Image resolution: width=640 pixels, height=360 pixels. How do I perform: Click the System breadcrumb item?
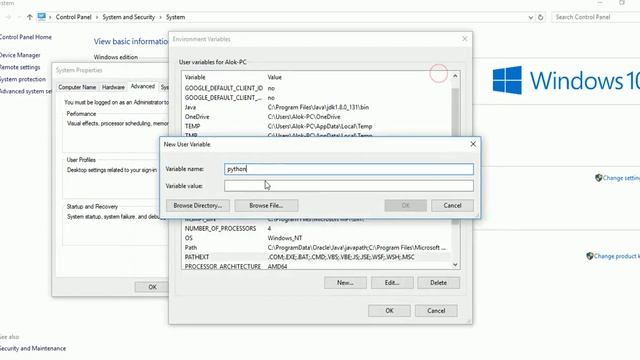pyautogui.click(x=176, y=17)
